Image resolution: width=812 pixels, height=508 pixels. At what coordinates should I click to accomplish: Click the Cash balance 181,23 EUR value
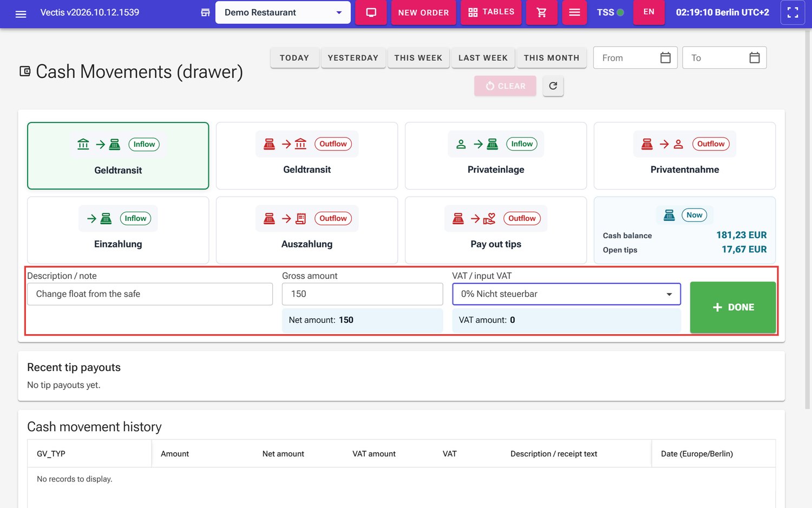741,235
